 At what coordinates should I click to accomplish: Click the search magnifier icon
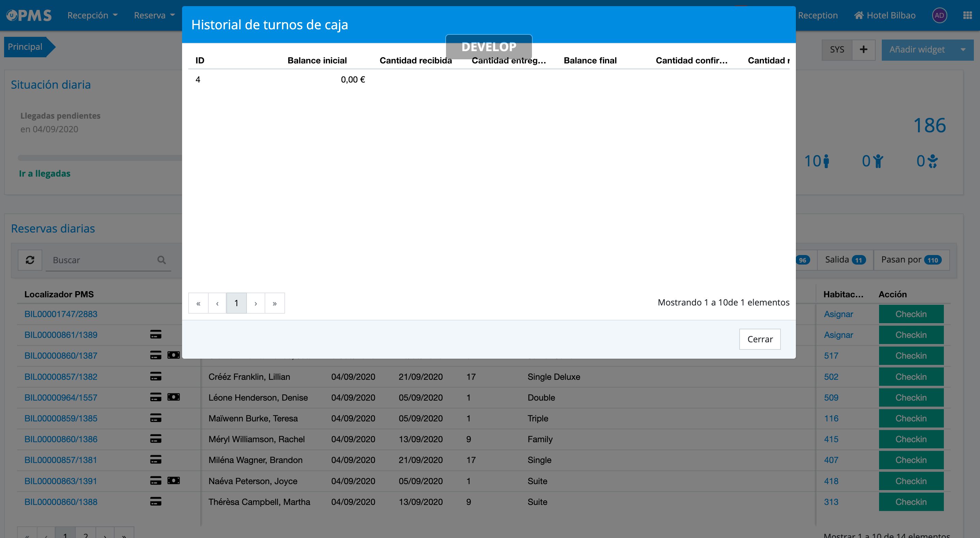tap(161, 260)
